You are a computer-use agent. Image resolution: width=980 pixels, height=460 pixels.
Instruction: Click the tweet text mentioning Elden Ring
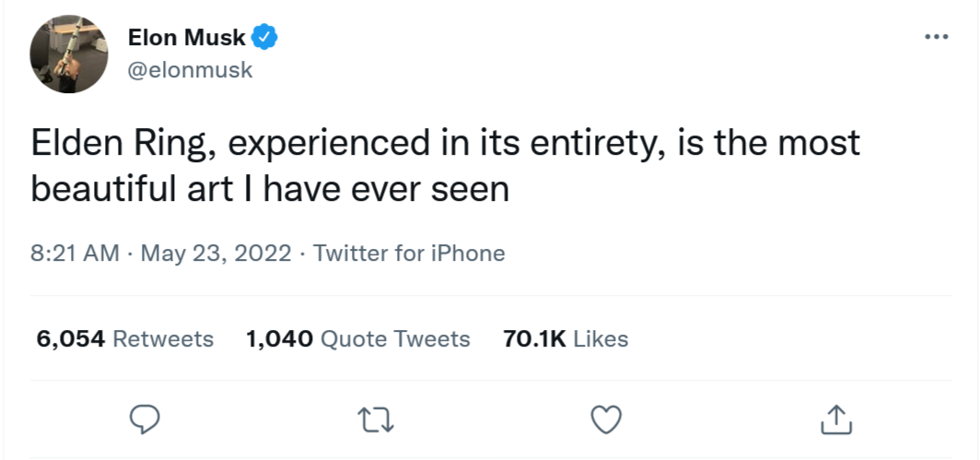coord(446,166)
